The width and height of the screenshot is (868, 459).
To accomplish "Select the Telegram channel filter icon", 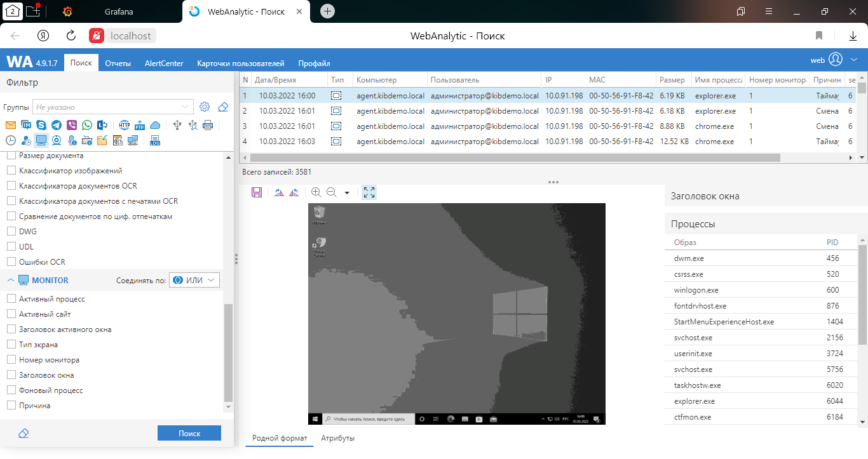I will point(57,125).
